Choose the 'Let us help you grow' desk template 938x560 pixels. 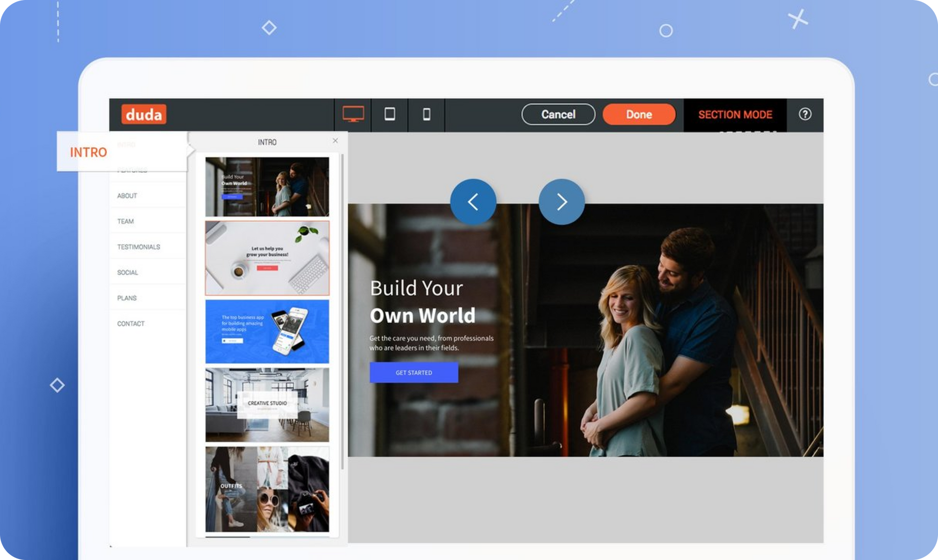click(267, 258)
